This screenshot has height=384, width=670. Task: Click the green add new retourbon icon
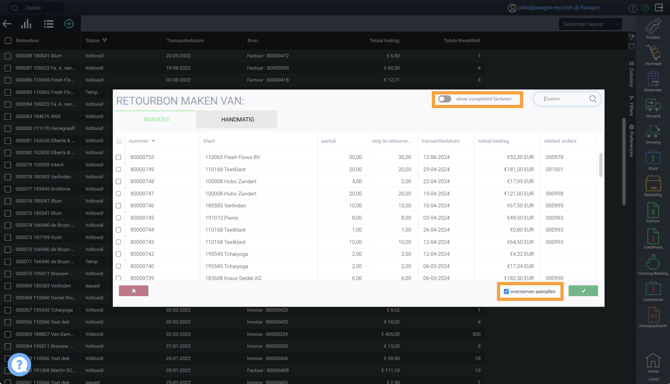[x=69, y=24]
